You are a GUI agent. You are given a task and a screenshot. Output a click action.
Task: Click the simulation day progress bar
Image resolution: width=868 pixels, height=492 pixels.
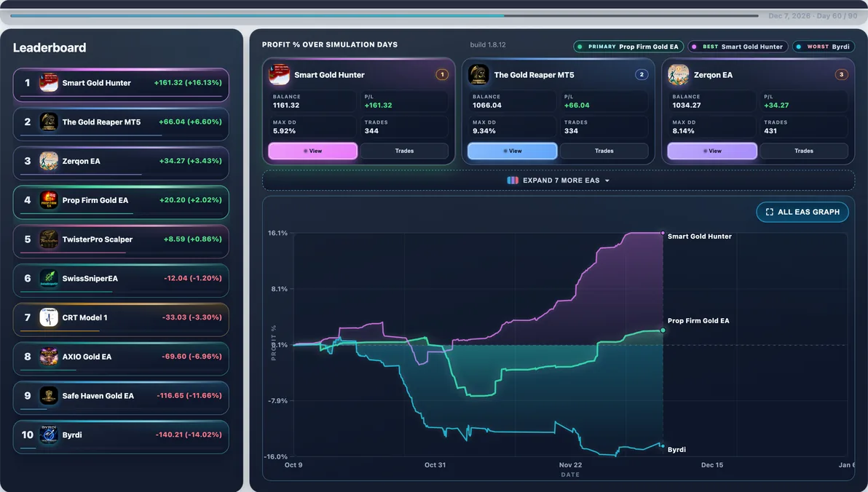[384, 16]
